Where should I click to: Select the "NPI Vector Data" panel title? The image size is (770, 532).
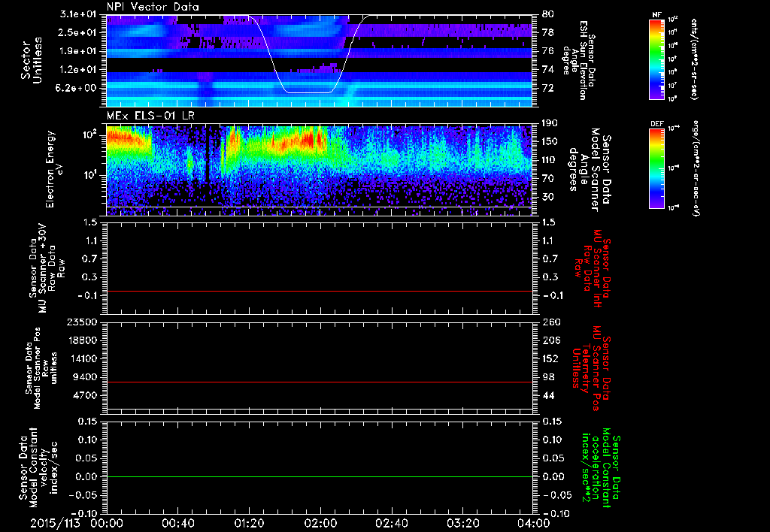pos(153,7)
